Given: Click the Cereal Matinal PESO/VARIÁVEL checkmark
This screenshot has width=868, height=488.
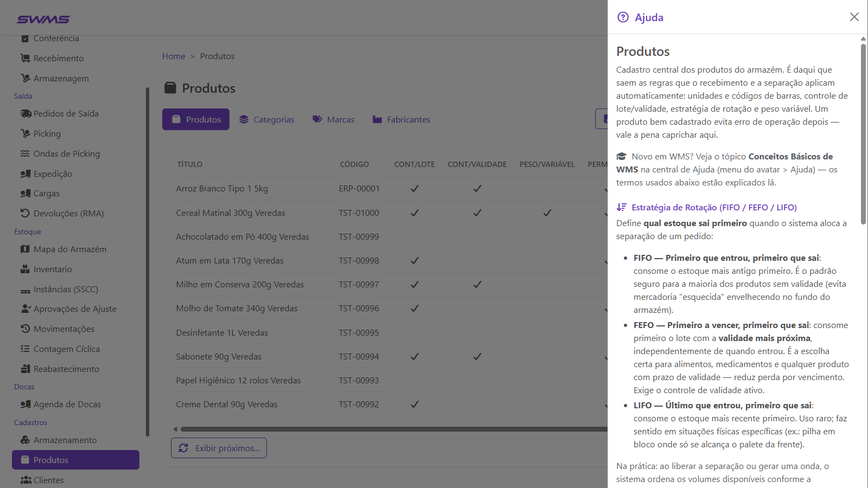Looking at the screenshot, I should (547, 213).
